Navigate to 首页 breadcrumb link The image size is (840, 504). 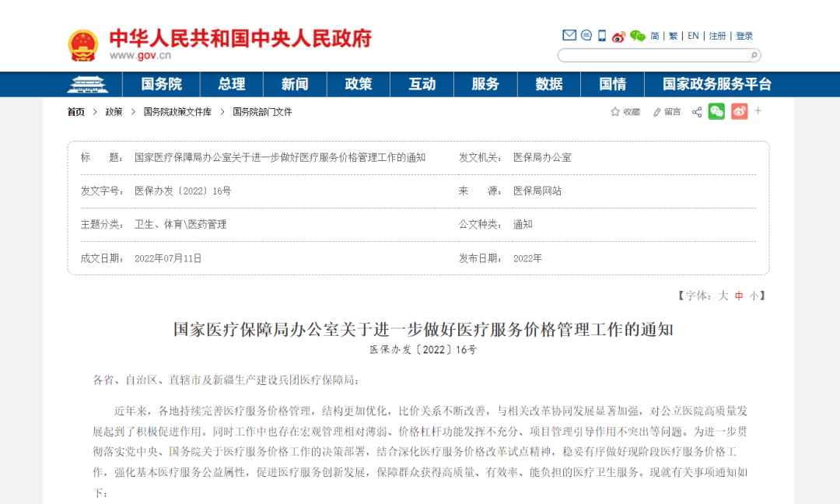[x=75, y=111]
